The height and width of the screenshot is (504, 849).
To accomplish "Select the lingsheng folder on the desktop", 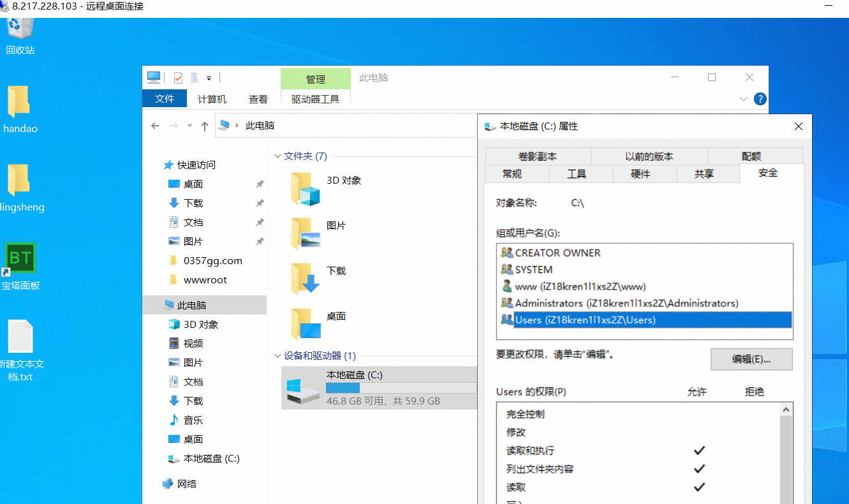I will pos(20,189).
